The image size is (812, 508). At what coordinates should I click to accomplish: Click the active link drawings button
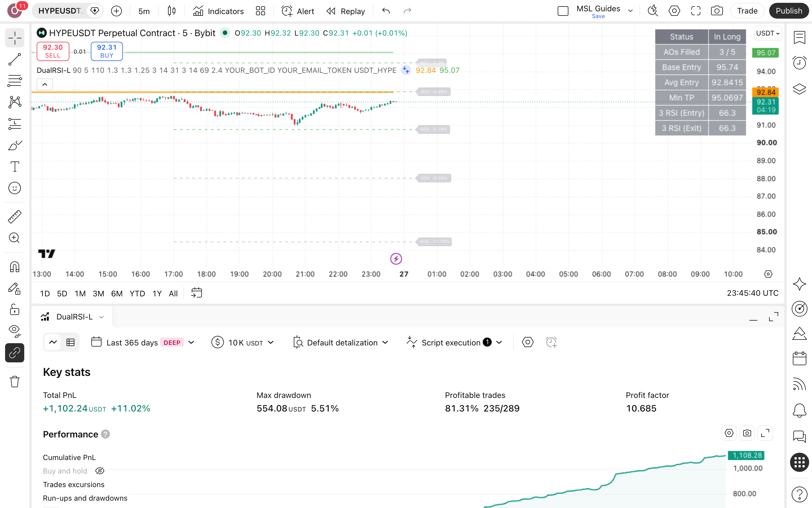point(15,353)
